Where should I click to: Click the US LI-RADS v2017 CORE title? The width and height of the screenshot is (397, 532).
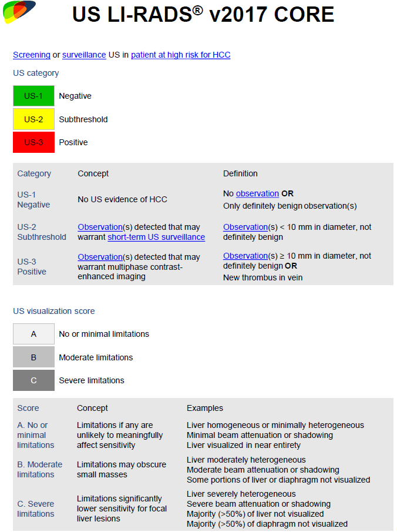tap(203, 15)
